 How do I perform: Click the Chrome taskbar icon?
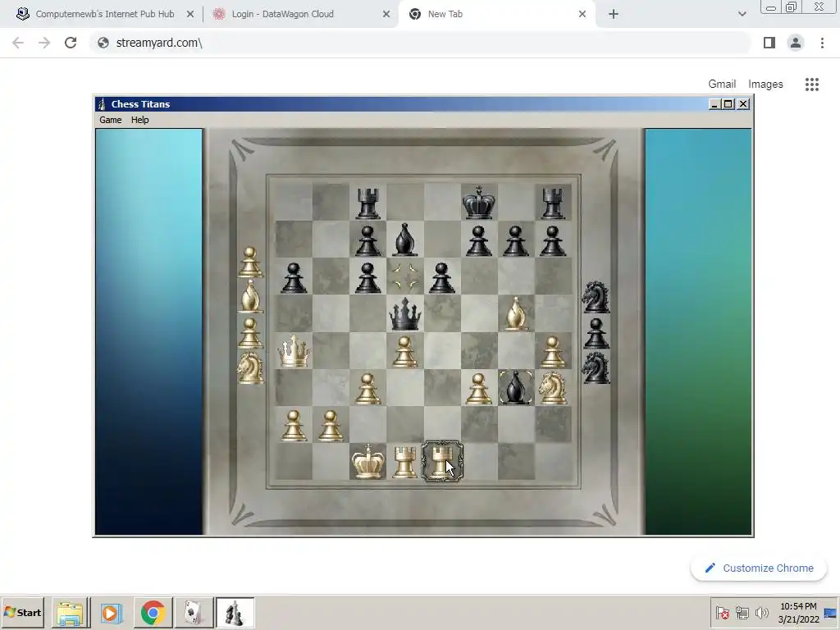pos(153,613)
